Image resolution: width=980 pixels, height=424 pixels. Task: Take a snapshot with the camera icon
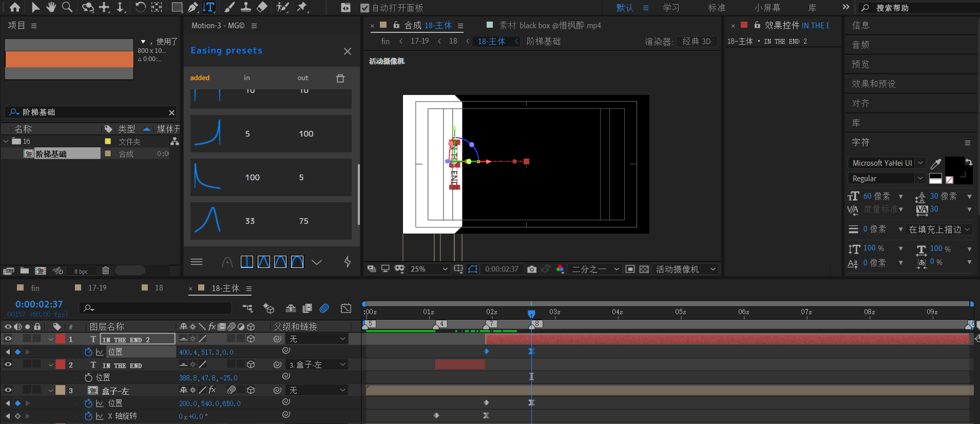tap(532, 269)
